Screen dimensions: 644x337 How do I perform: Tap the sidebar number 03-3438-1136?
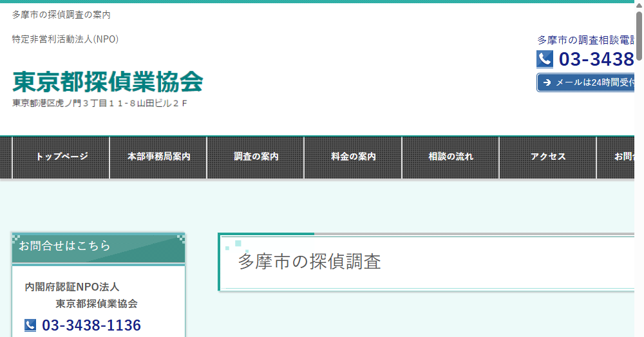pyautogui.click(x=91, y=325)
